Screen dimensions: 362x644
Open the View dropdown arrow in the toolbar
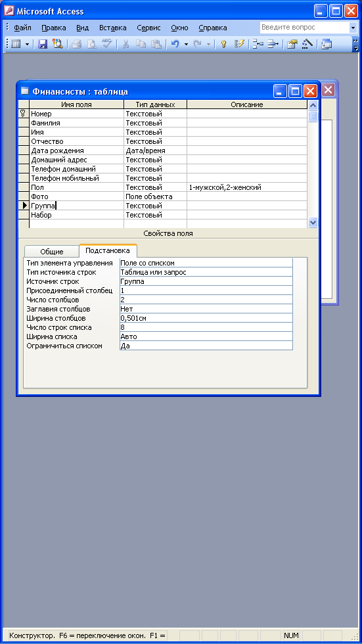click(x=27, y=44)
